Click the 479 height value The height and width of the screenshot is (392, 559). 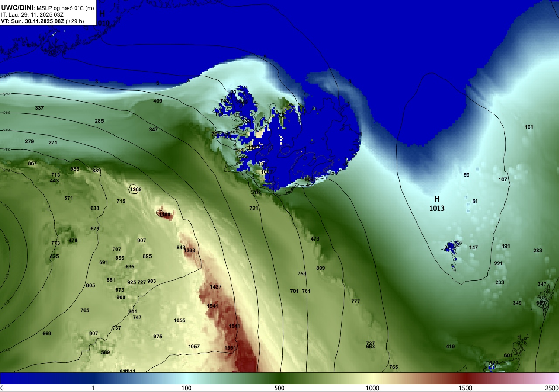[73, 241]
